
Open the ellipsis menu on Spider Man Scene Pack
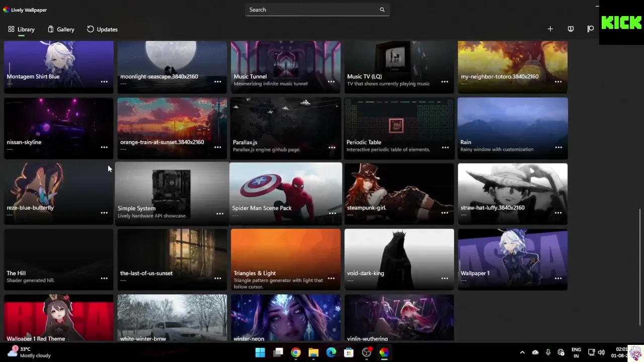pyautogui.click(x=333, y=213)
